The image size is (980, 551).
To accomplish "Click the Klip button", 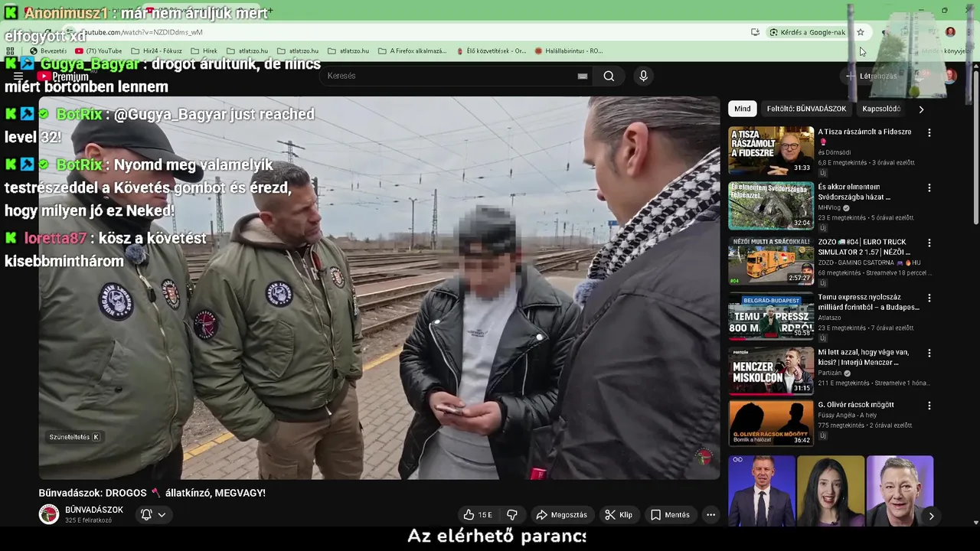I will point(619,515).
